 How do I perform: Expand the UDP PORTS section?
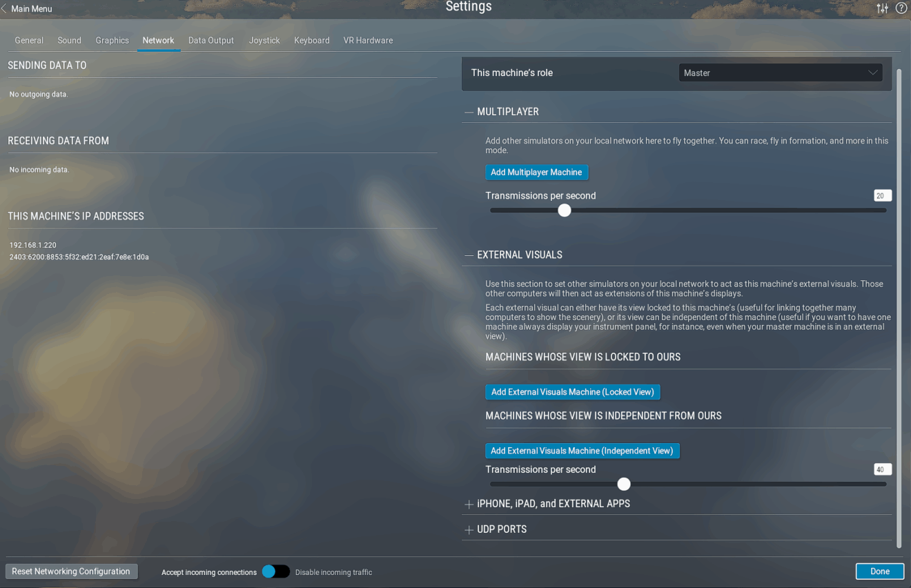point(469,530)
